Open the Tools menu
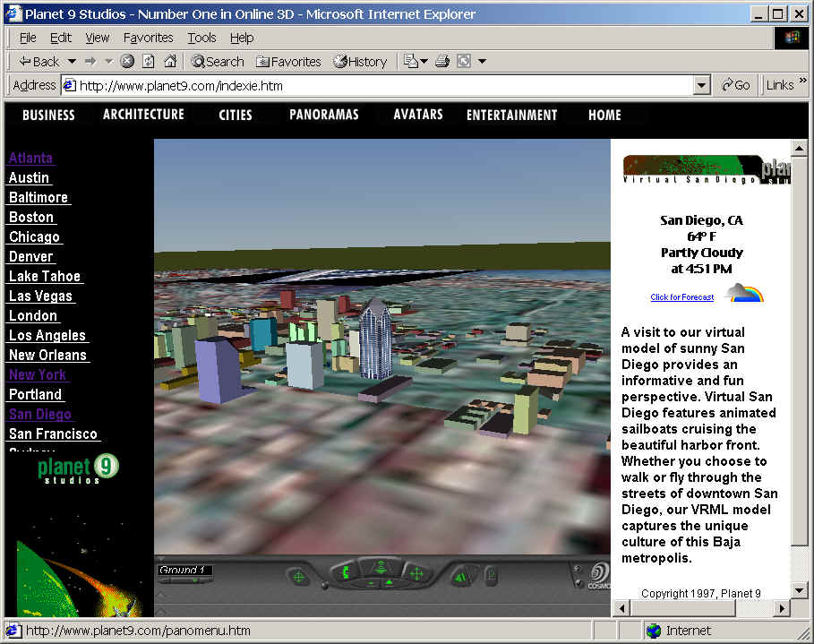This screenshot has width=814, height=644. click(x=201, y=38)
